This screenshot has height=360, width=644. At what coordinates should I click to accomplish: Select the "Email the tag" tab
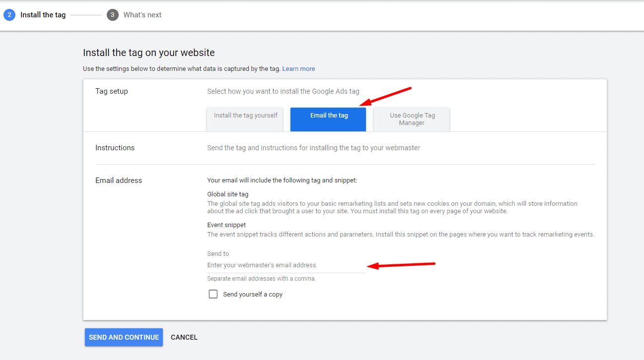coord(328,119)
